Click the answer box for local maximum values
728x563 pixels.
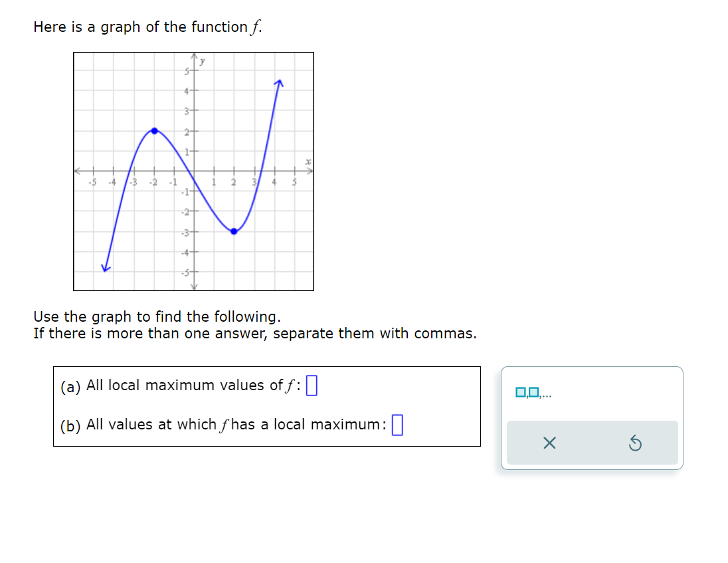tap(311, 384)
